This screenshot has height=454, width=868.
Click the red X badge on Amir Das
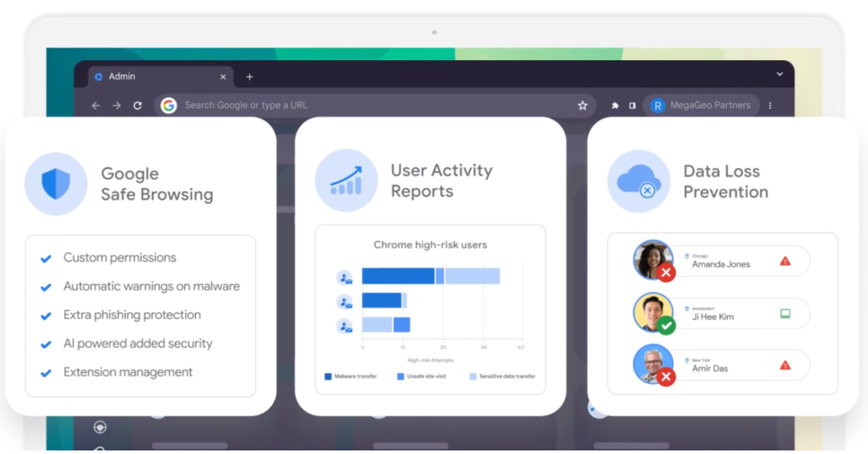(667, 377)
